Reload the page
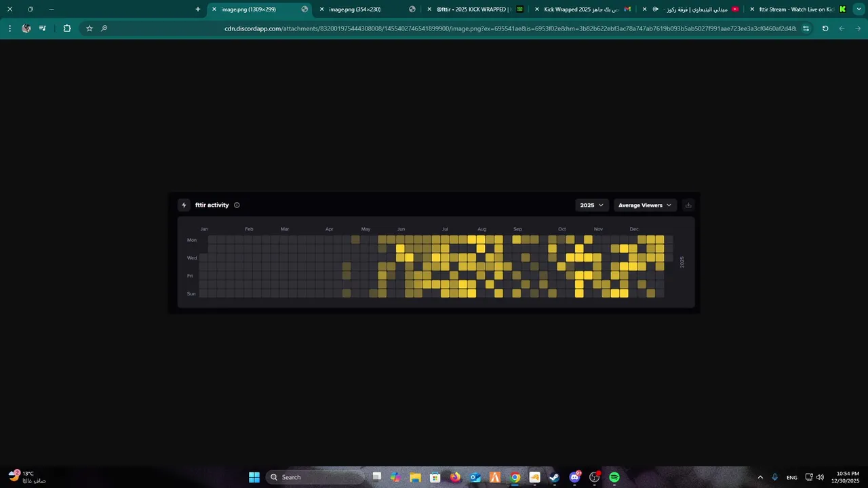This screenshot has width=868, height=488. [x=825, y=28]
